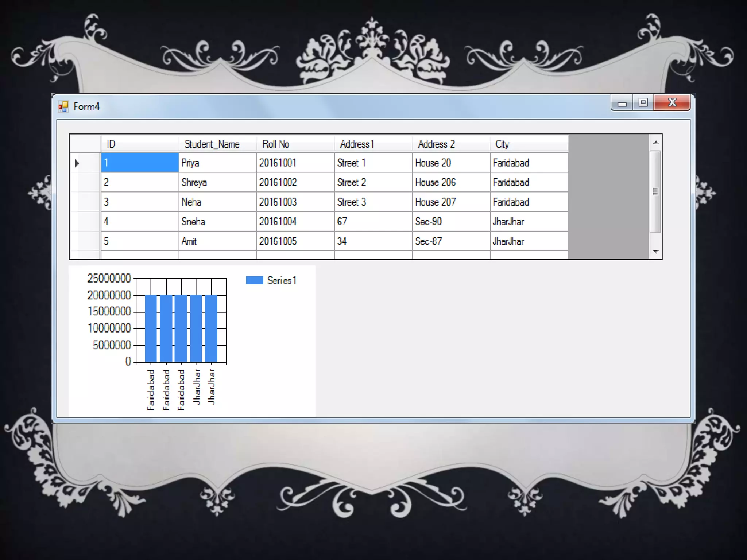
Task: Minimize the Form4 window
Action: (622, 104)
